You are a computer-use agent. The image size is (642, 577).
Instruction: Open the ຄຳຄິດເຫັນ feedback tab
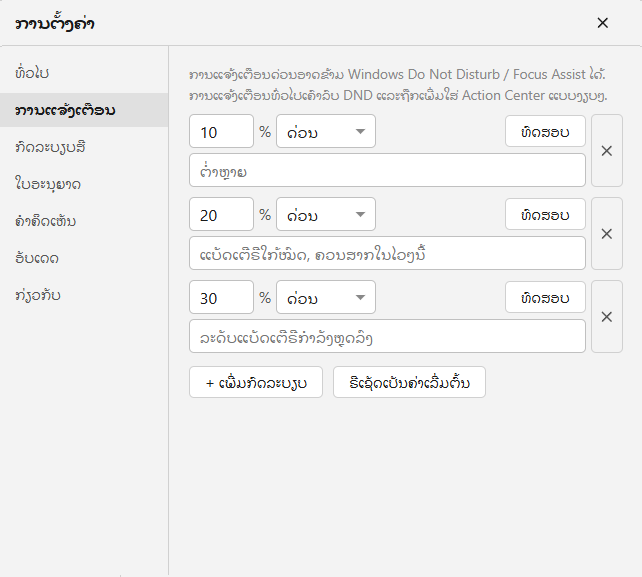coord(84,221)
